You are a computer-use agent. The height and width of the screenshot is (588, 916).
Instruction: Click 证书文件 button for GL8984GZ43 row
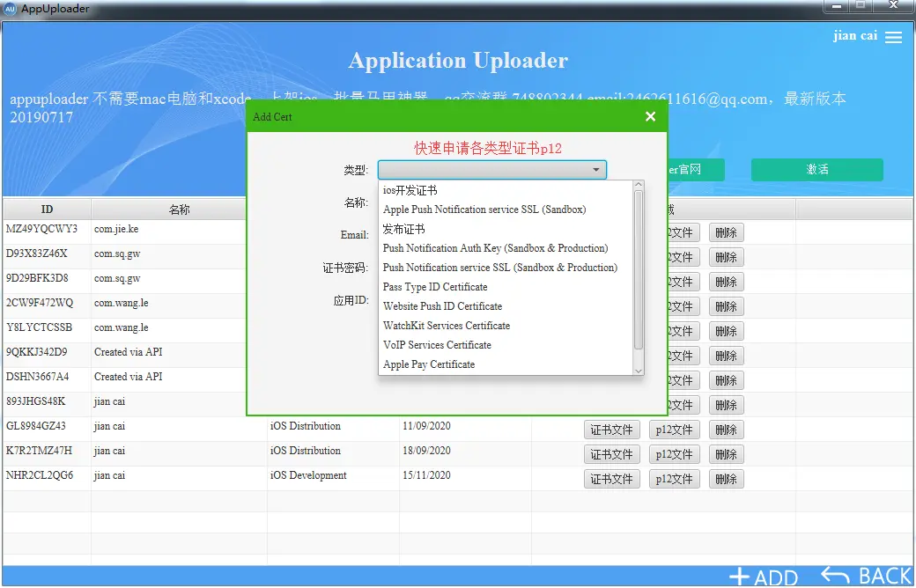coord(611,430)
